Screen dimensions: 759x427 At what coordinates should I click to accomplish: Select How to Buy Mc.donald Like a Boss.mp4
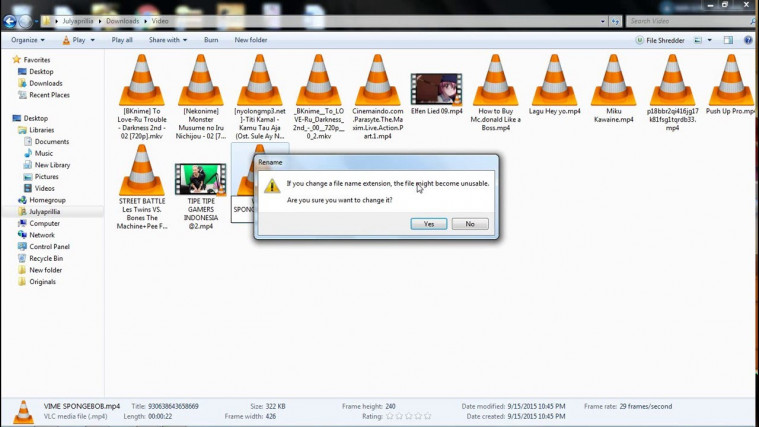click(496, 93)
